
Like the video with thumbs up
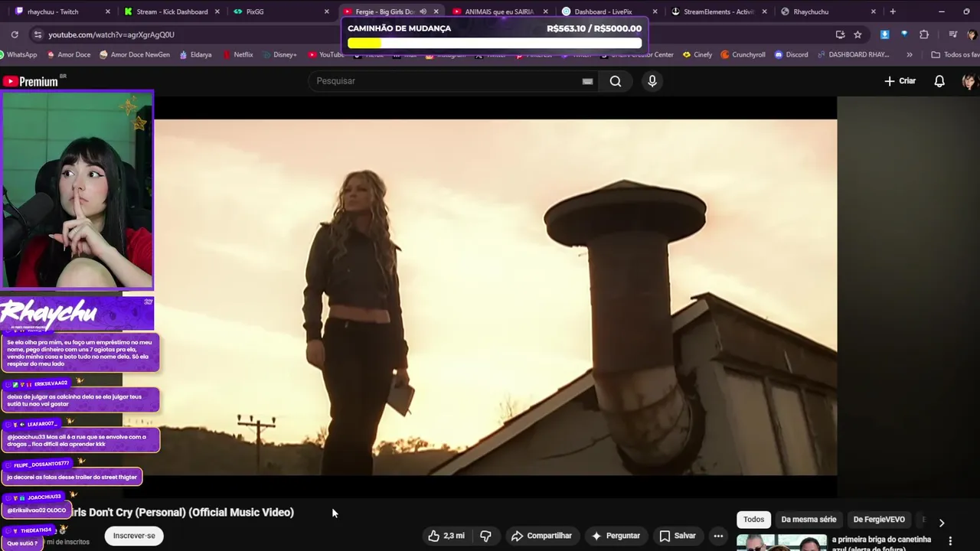coord(448,536)
